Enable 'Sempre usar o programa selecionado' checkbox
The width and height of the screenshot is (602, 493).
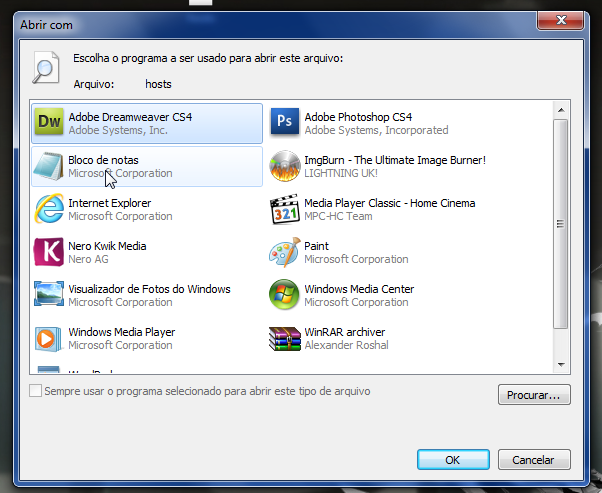click(36, 391)
